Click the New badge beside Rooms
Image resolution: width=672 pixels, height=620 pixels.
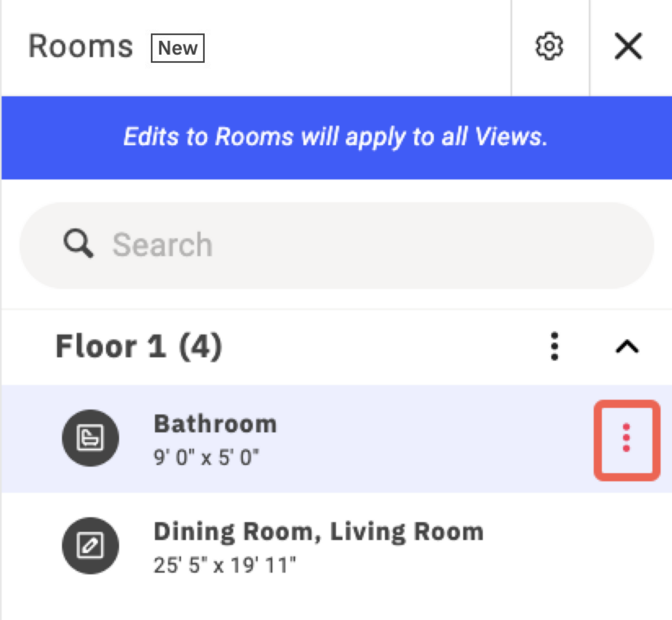[177, 48]
